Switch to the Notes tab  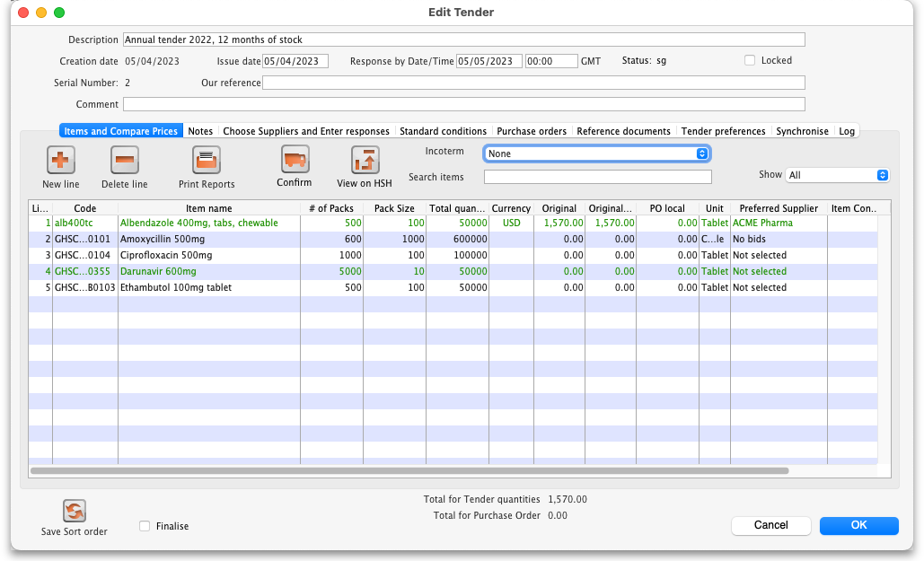[200, 131]
